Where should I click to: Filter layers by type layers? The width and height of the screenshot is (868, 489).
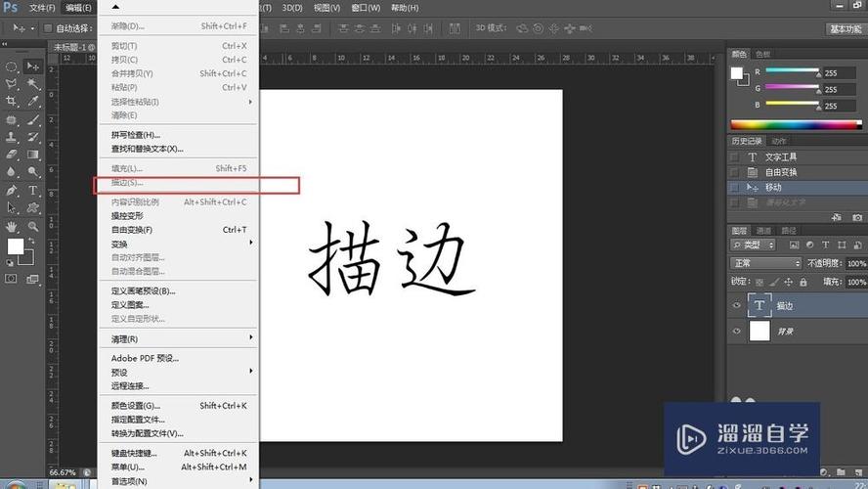point(825,244)
